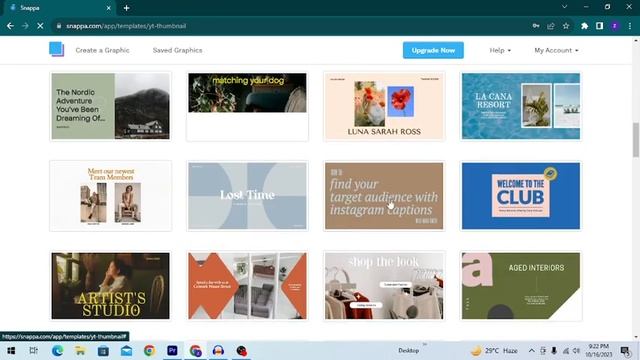Screen dimensions: 640x360
Task: Select the Artist's Studio template
Action: pyautogui.click(x=111, y=286)
